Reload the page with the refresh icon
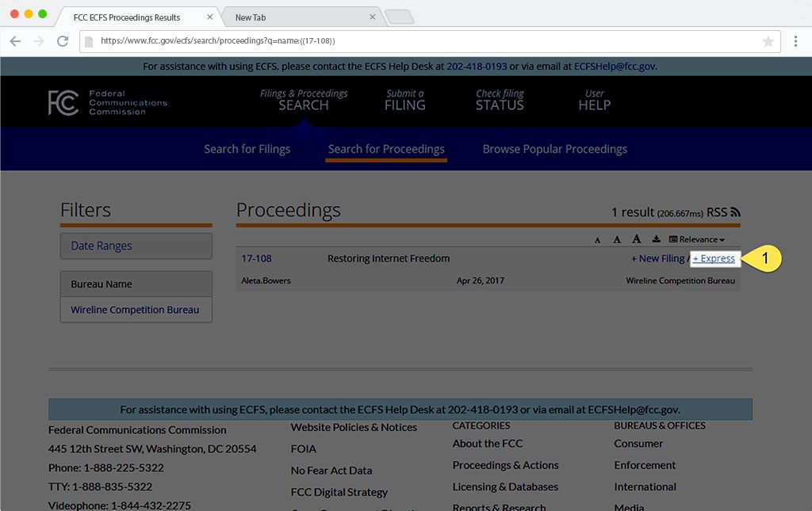The width and height of the screenshot is (812, 511). pyautogui.click(x=63, y=41)
